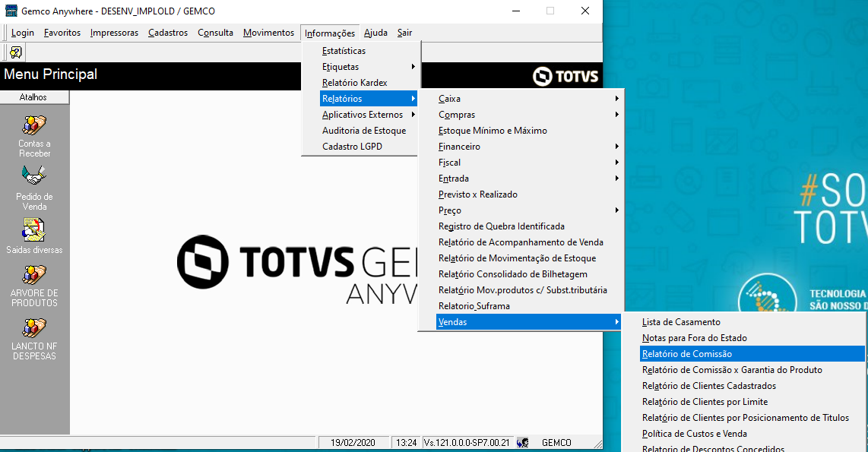Click the Atalhos sidebar header button
Screen dimensions: 868x452
click(x=34, y=97)
